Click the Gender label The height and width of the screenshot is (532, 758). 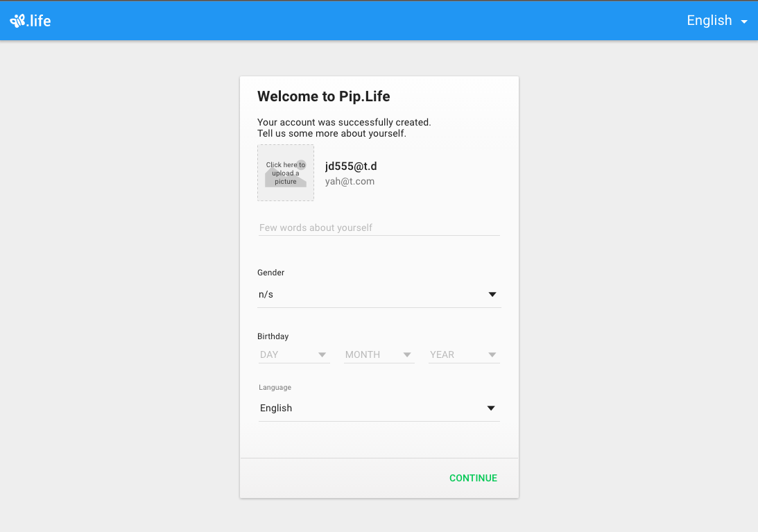[x=270, y=273]
